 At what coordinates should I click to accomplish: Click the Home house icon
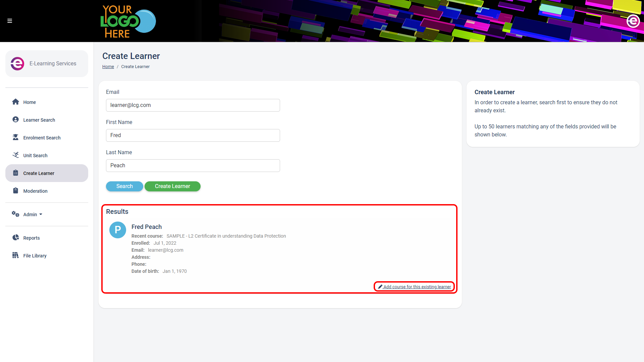click(15, 102)
